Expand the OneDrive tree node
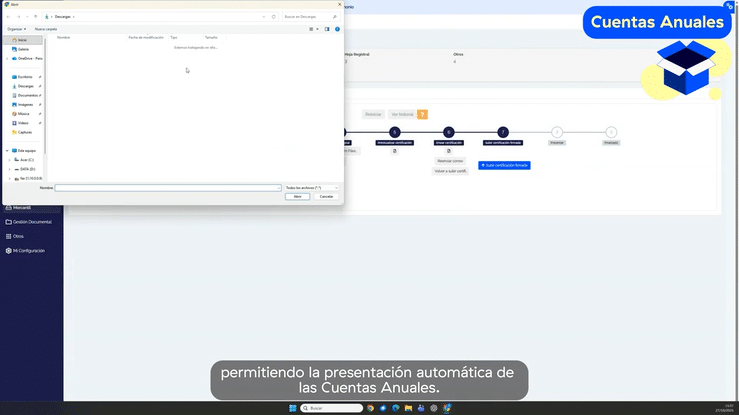Screen dimensions: 739x415 pos(7,58)
